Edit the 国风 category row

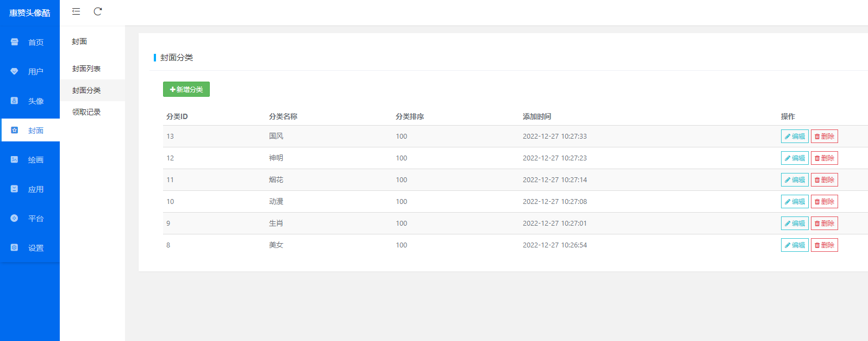[795, 136]
